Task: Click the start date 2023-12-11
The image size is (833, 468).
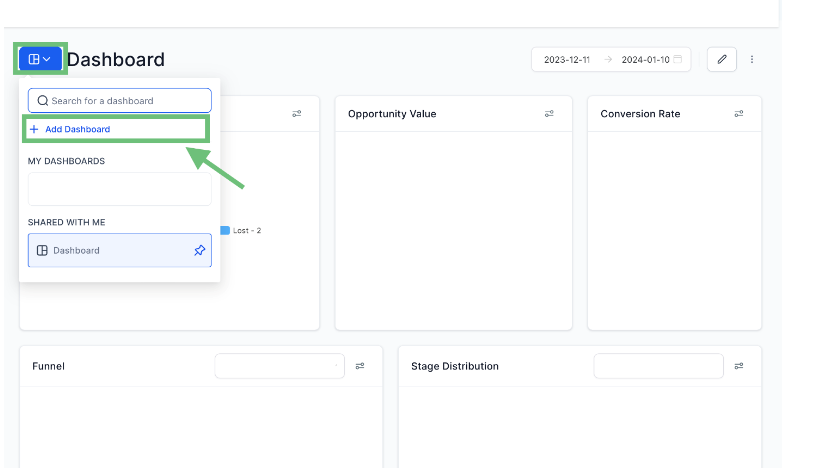Action: pos(566,60)
